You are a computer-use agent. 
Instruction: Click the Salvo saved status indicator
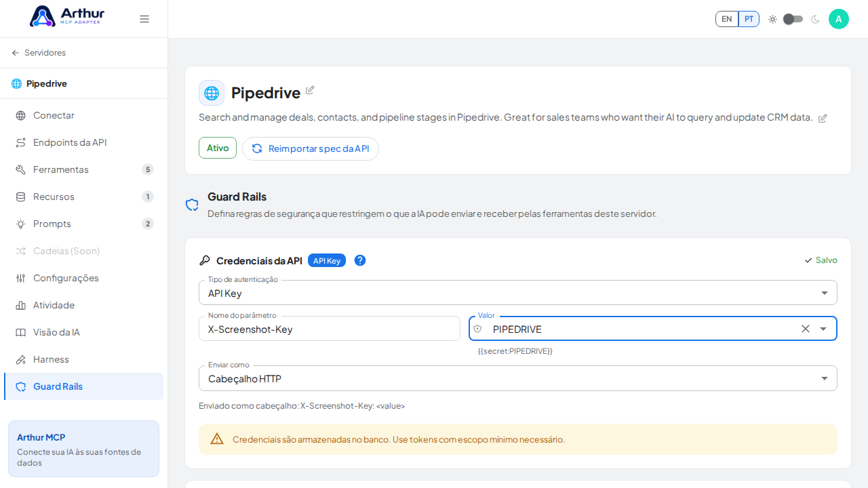click(x=821, y=260)
